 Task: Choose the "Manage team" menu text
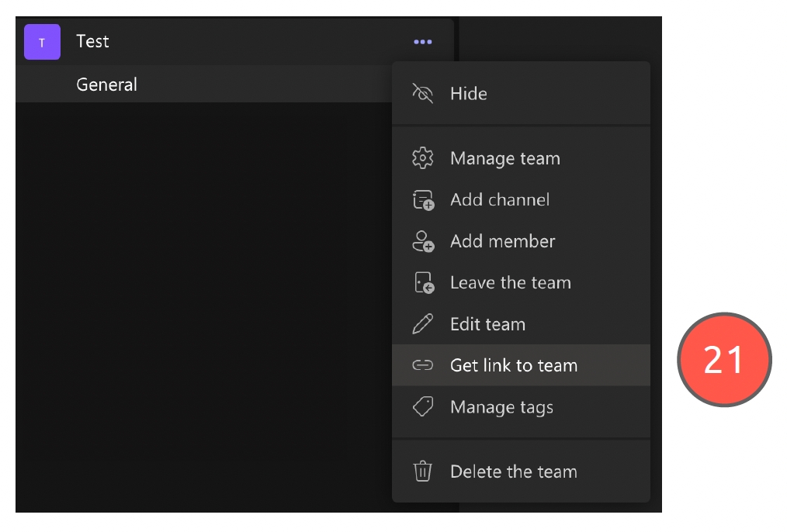pyautogui.click(x=504, y=159)
